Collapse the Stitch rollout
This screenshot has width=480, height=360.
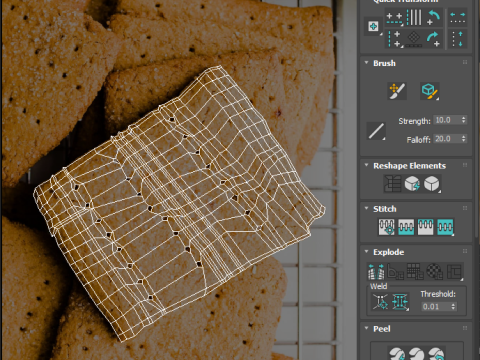[366, 208]
